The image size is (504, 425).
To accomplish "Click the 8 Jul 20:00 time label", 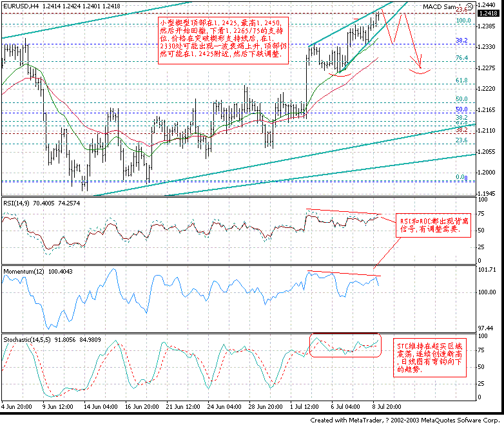I will pyautogui.click(x=387, y=407).
